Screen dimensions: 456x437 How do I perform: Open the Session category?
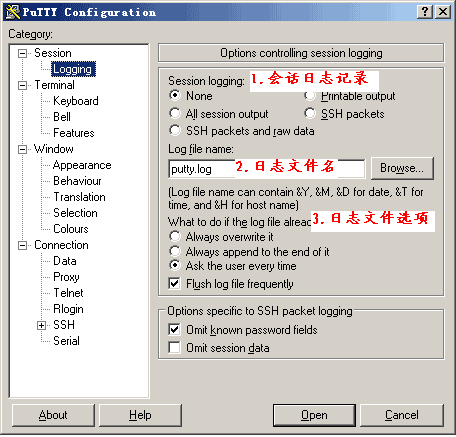[53, 53]
